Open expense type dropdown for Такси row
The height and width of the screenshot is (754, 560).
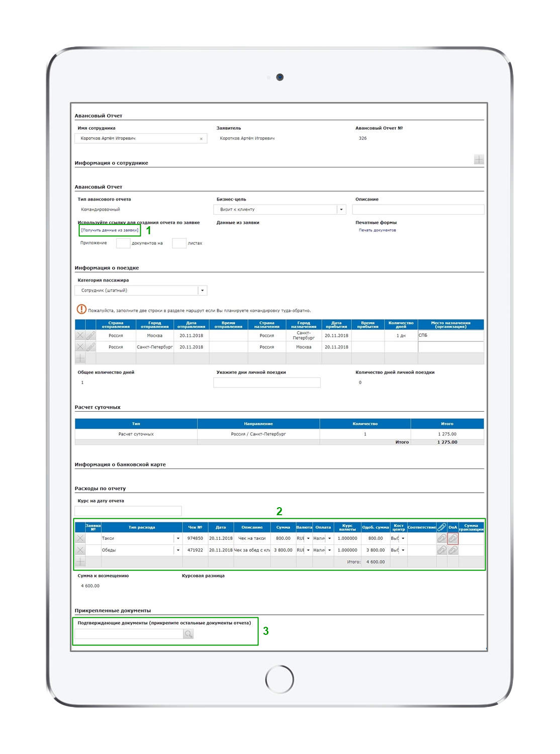tap(178, 538)
